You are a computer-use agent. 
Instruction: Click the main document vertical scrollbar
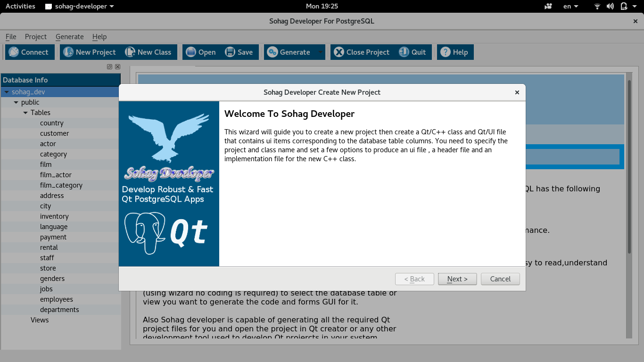629,167
